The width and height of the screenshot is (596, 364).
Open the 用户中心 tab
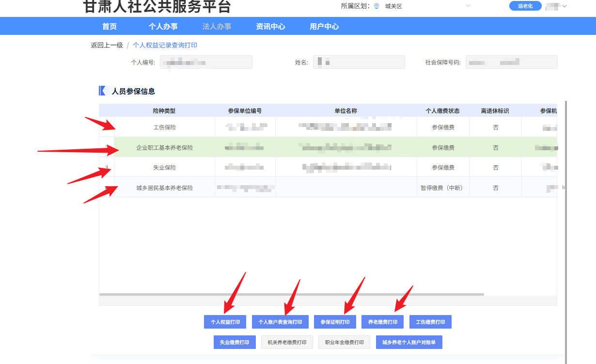[x=324, y=27]
